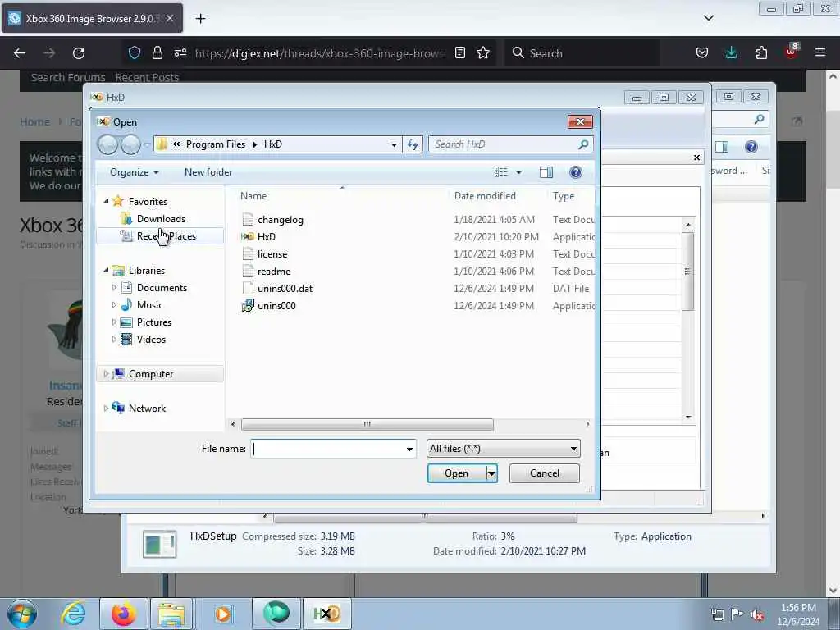840x630 pixels.
Task: Open the All files type filter dropdown
Action: 504,449
